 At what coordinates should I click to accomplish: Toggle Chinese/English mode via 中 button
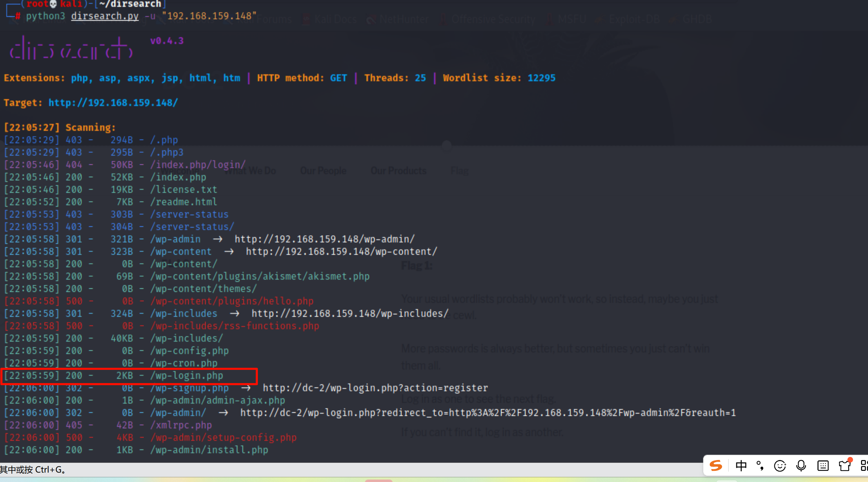coord(741,466)
